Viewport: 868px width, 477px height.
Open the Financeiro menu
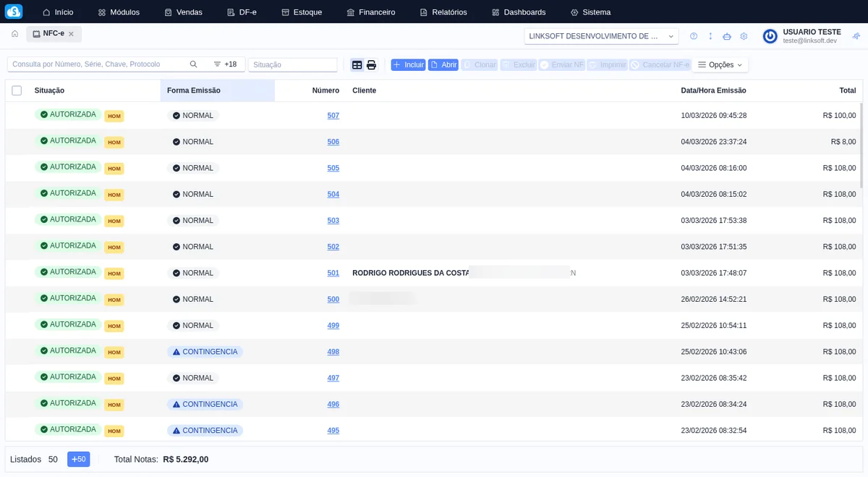[370, 12]
